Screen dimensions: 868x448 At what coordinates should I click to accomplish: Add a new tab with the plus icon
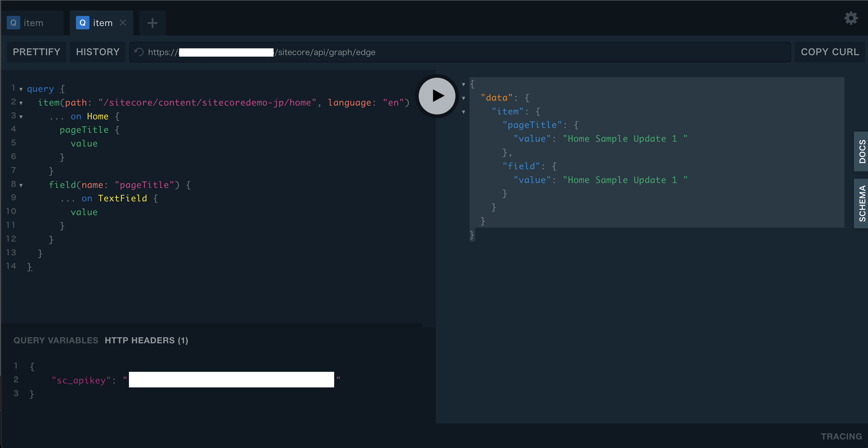pyautogui.click(x=152, y=23)
